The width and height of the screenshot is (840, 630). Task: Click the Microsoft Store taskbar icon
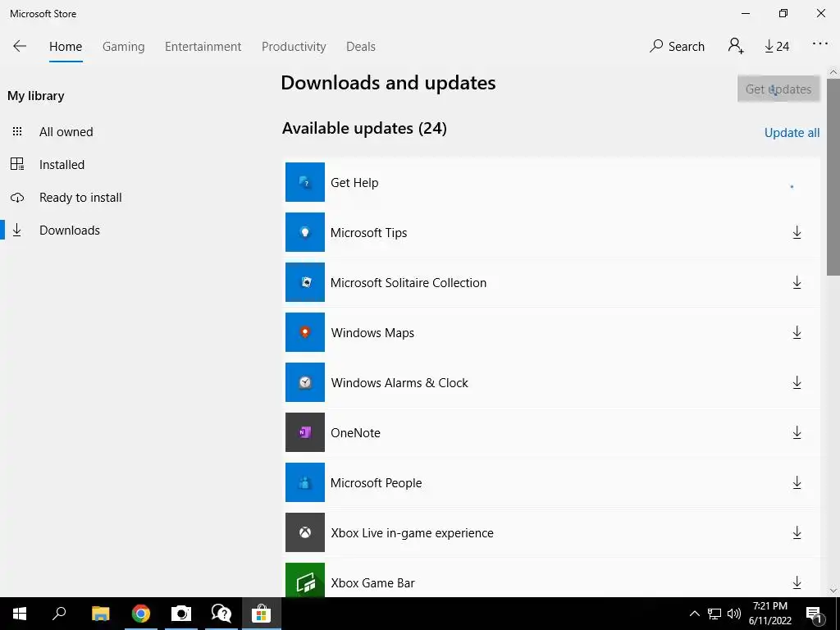point(262,614)
